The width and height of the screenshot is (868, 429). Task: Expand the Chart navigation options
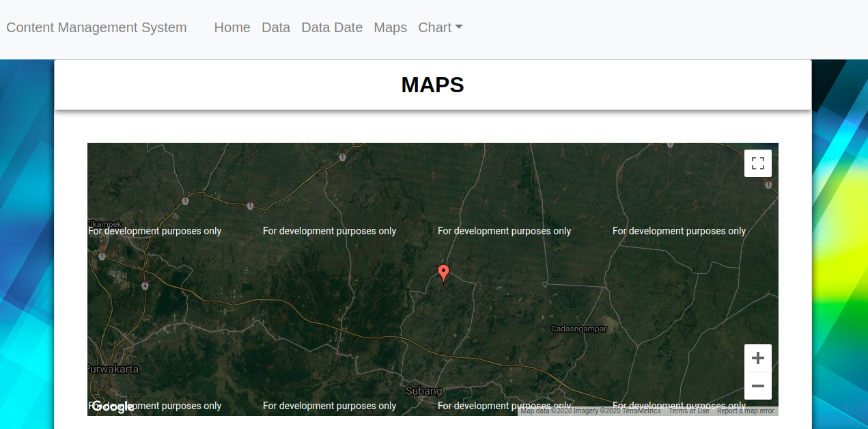point(440,27)
